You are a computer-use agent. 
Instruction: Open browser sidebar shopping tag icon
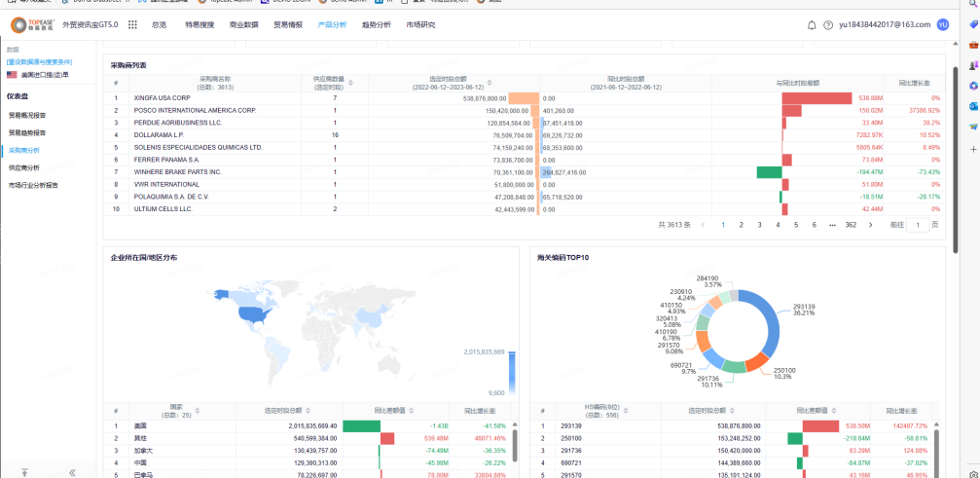(973, 24)
